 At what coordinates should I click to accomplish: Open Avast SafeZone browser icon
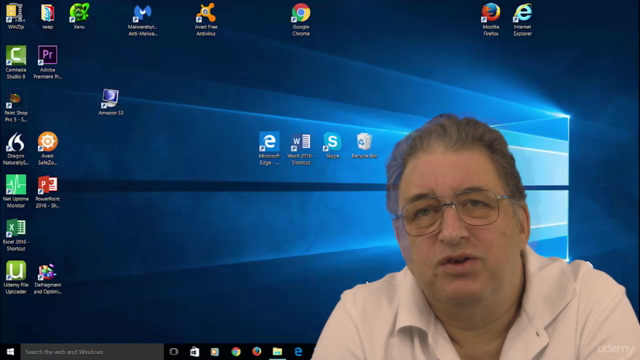pos(47,148)
